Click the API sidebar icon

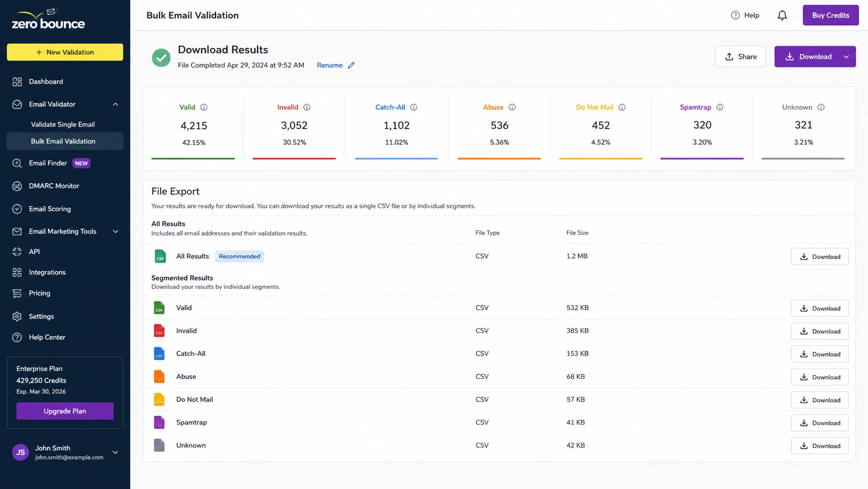17,252
